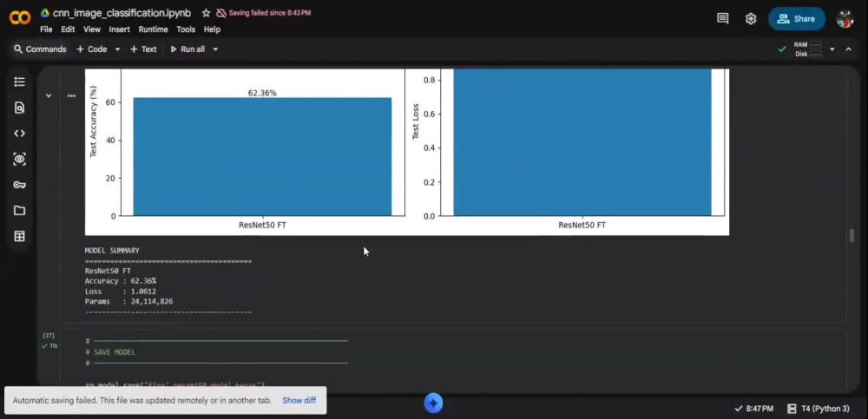Open the comments panel icon
Screen dimensions: 868x419
(x=722, y=18)
